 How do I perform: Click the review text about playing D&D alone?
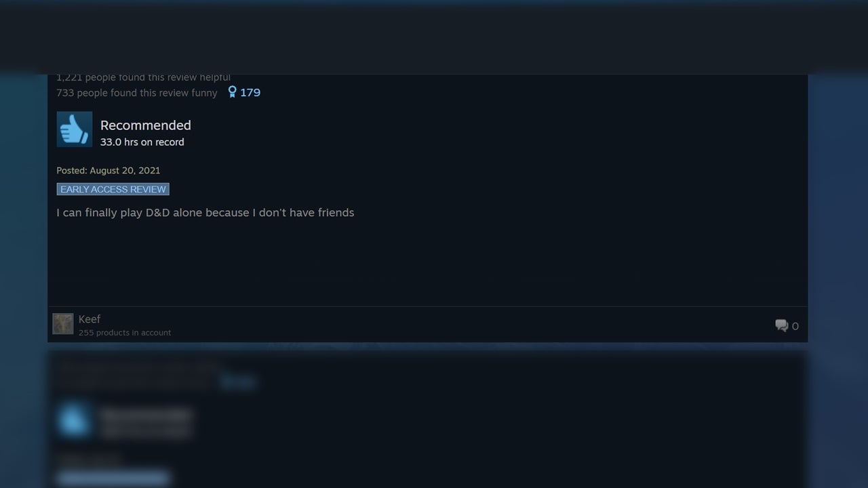pos(205,213)
